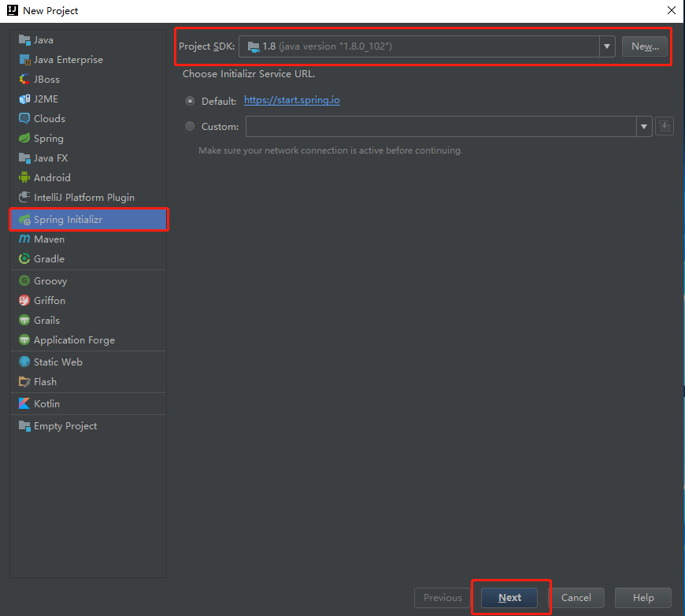Image resolution: width=685 pixels, height=616 pixels.
Task: Open the Project SDK 1.8 combo box
Action: point(427,46)
